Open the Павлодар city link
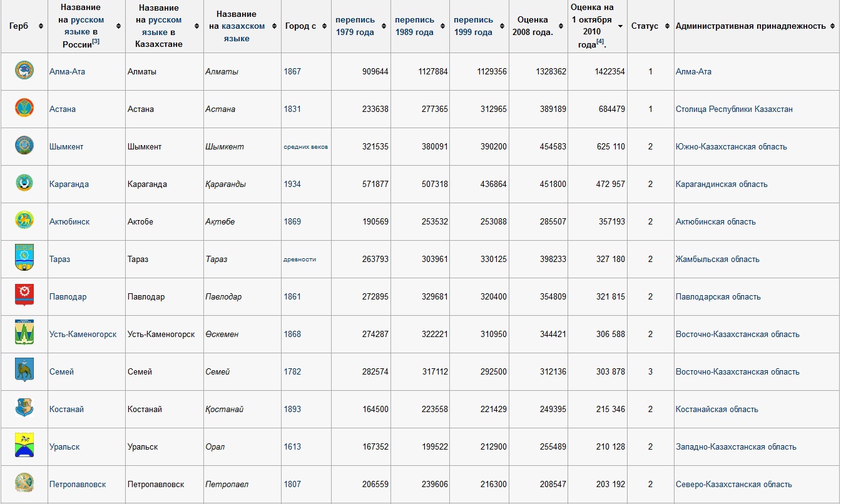 [x=68, y=296]
